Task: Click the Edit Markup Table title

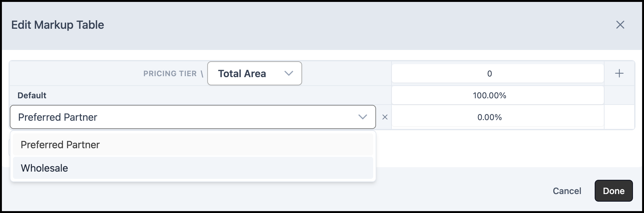Action: [x=58, y=25]
